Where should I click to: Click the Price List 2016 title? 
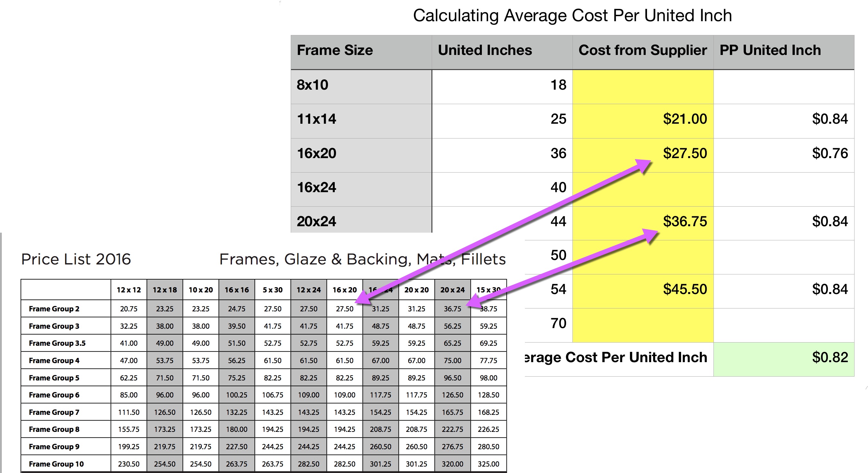(76, 259)
